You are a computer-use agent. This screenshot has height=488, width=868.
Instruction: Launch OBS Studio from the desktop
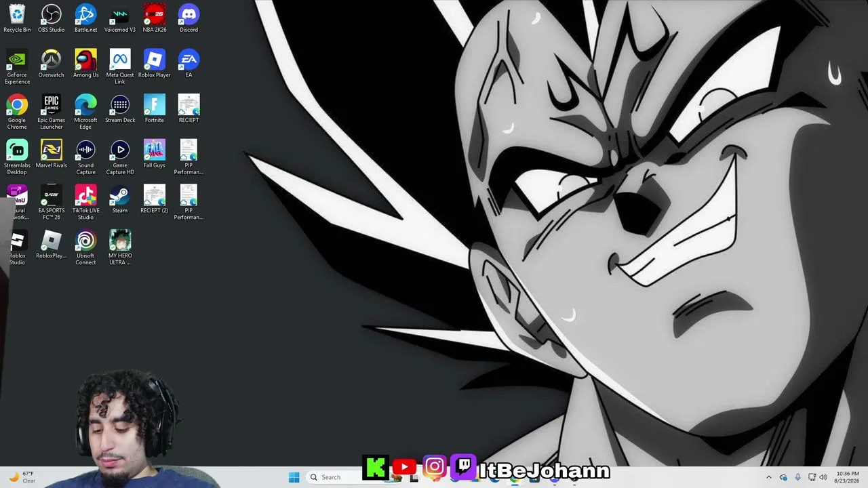pos(52,18)
